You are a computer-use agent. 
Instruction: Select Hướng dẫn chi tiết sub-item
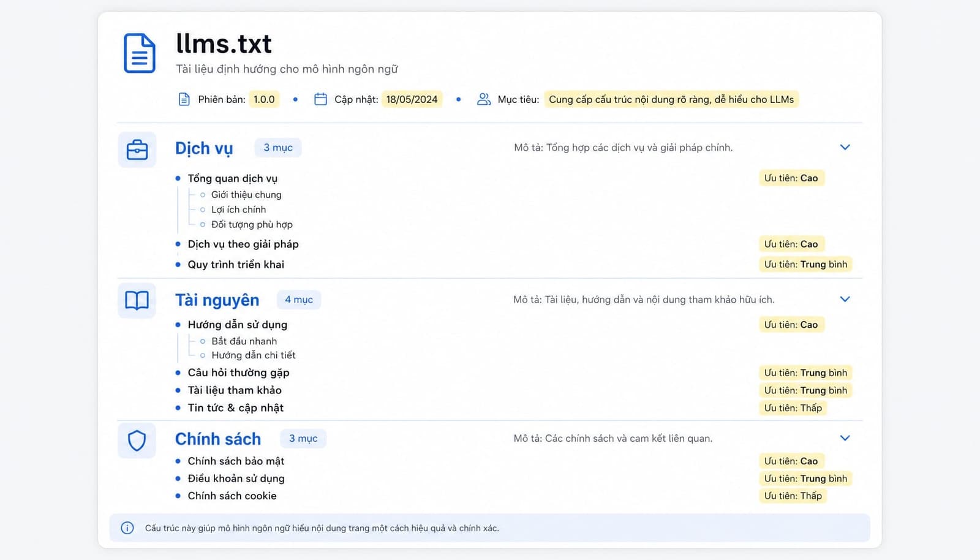[254, 355]
